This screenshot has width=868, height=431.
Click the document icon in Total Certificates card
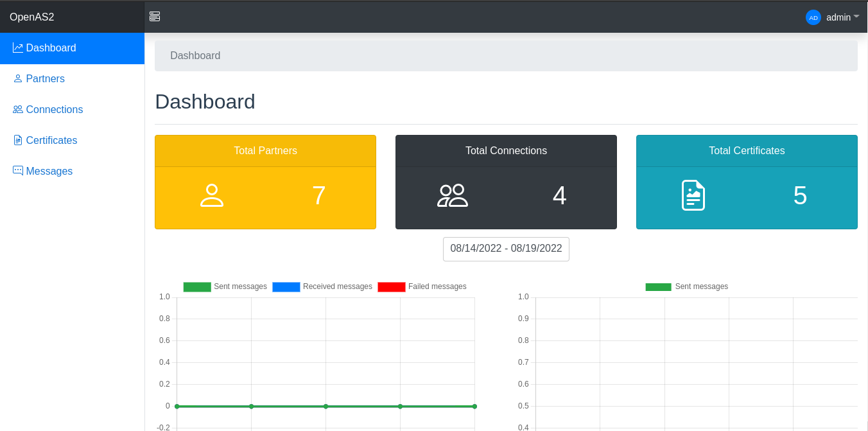693,195
